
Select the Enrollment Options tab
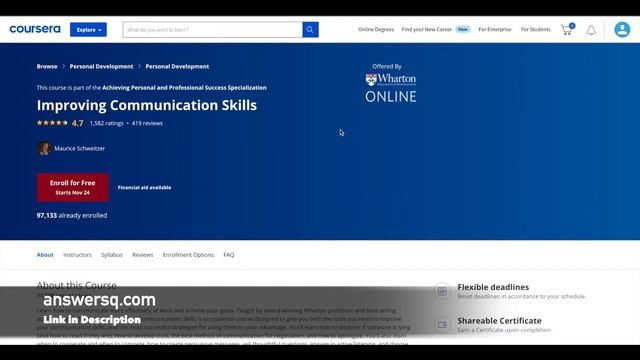click(x=188, y=255)
